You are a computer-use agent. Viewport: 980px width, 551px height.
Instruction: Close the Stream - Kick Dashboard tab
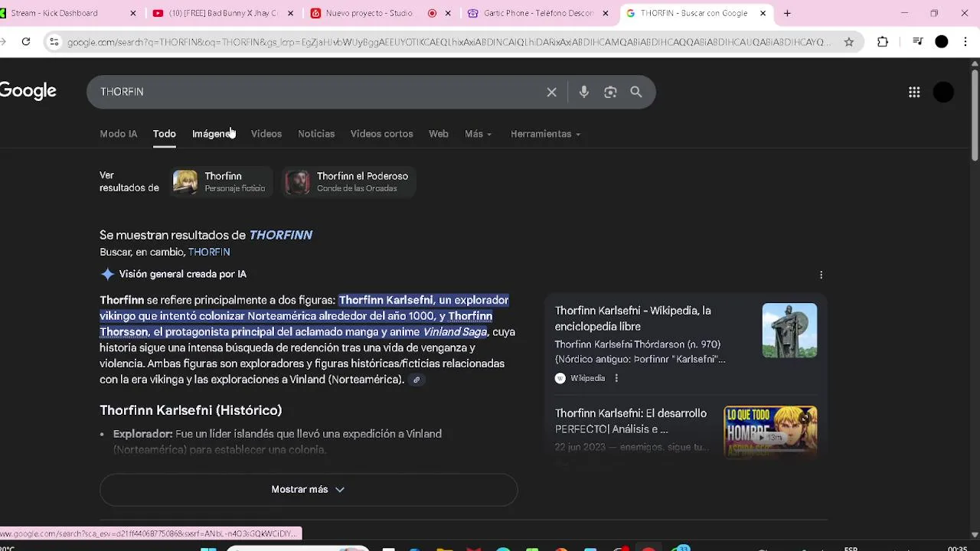coord(133,13)
